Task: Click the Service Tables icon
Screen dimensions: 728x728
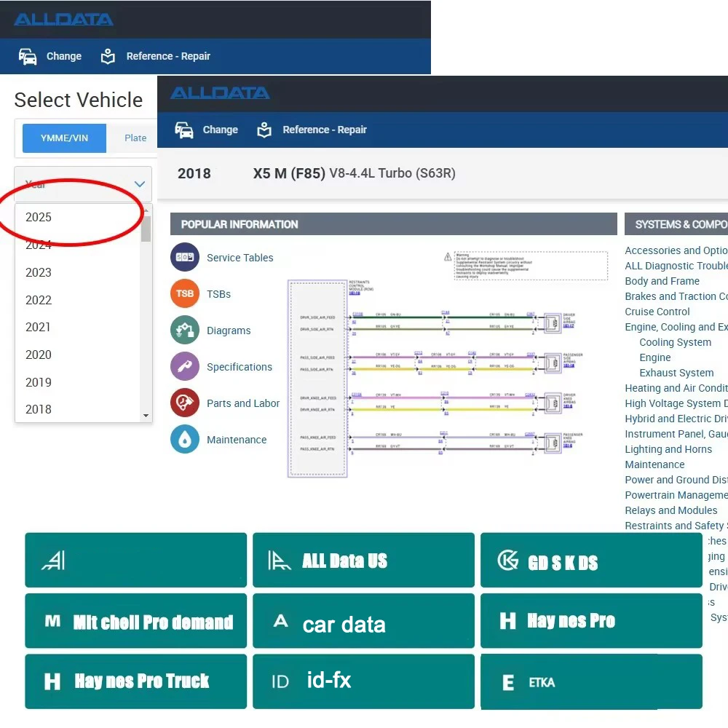Action: point(185,257)
